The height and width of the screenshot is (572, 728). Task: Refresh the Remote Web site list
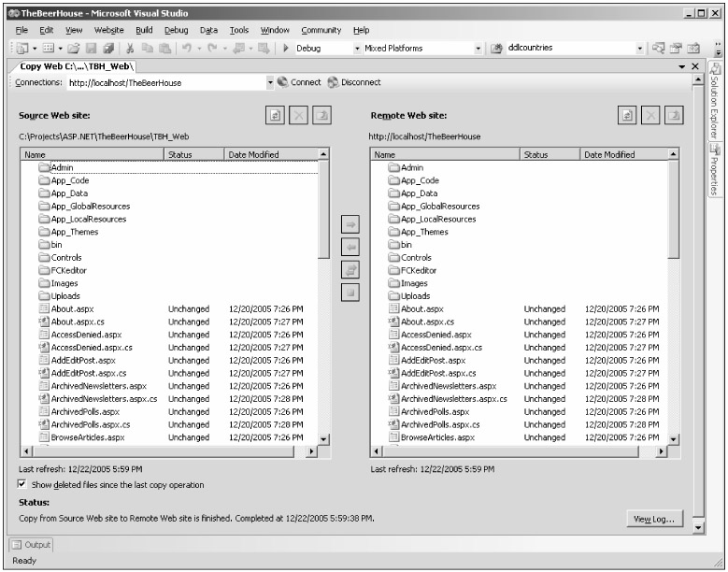pos(626,115)
